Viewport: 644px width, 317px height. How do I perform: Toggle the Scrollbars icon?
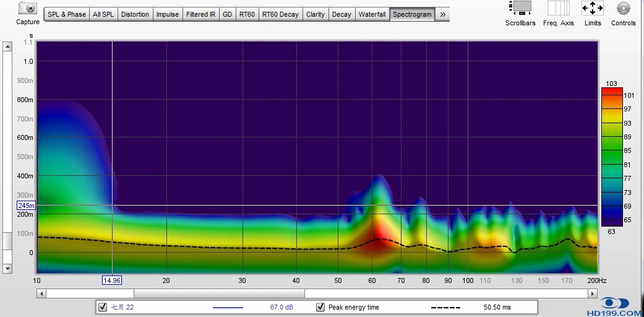[520, 9]
